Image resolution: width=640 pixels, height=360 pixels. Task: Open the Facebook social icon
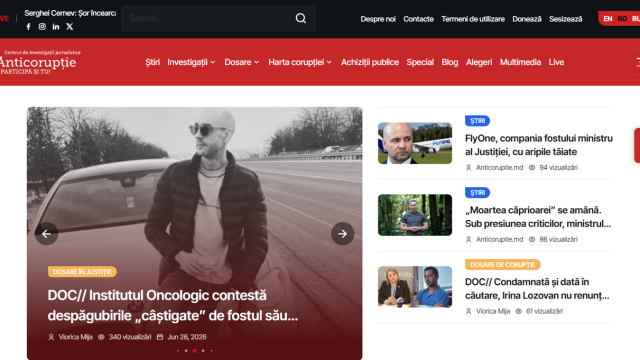click(x=29, y=27)
